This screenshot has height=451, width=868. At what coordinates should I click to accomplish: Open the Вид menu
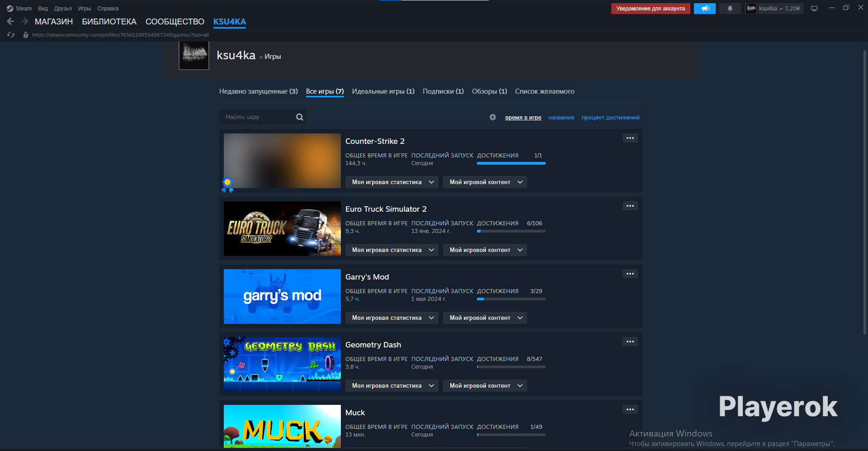click(43, 9)
